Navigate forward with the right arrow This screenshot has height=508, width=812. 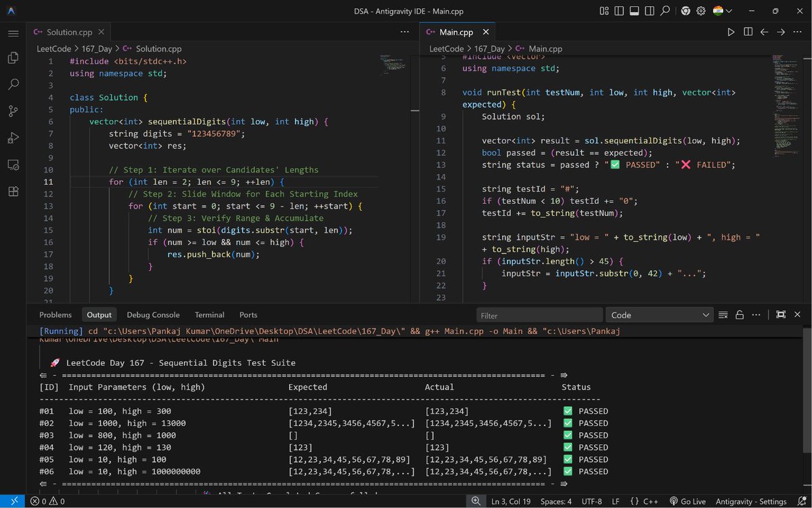click(781, 32)
